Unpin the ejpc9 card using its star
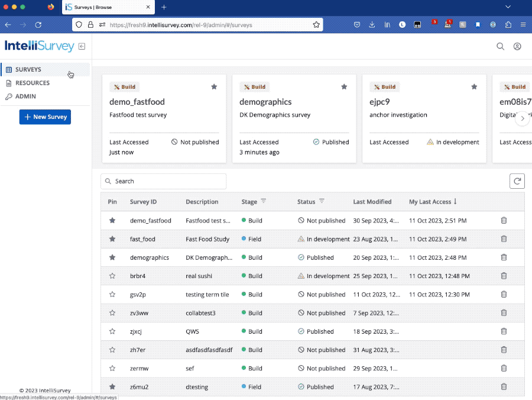The width and height of the screenshot is (532, 400). tap(474, 87)
